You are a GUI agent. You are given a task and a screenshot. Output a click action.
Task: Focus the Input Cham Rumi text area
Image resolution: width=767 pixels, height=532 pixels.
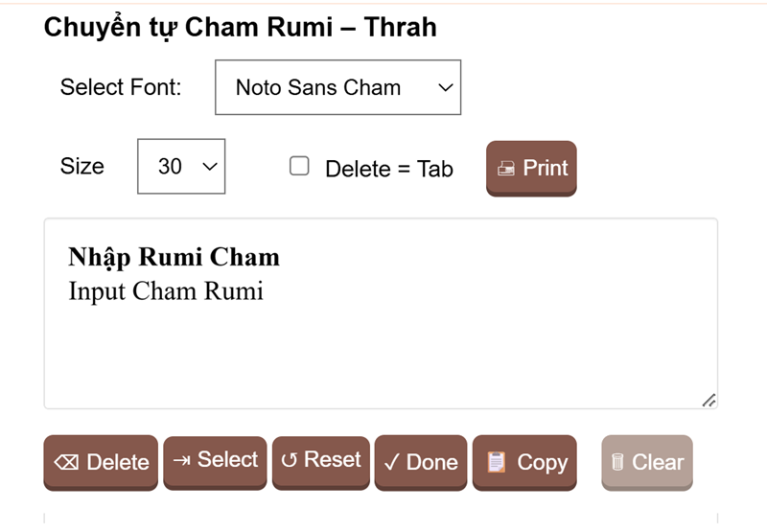380,335
